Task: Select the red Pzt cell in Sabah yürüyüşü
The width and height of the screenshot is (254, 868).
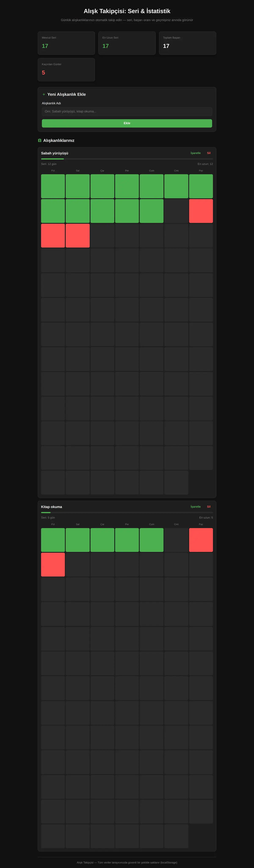Action: (53, 235)
